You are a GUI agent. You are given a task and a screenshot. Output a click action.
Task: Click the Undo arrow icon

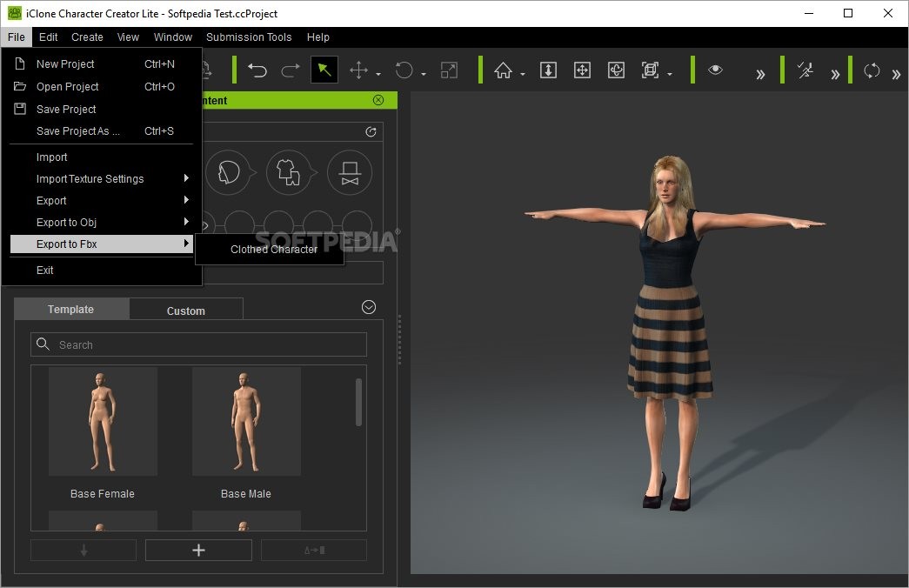(257, 70)
